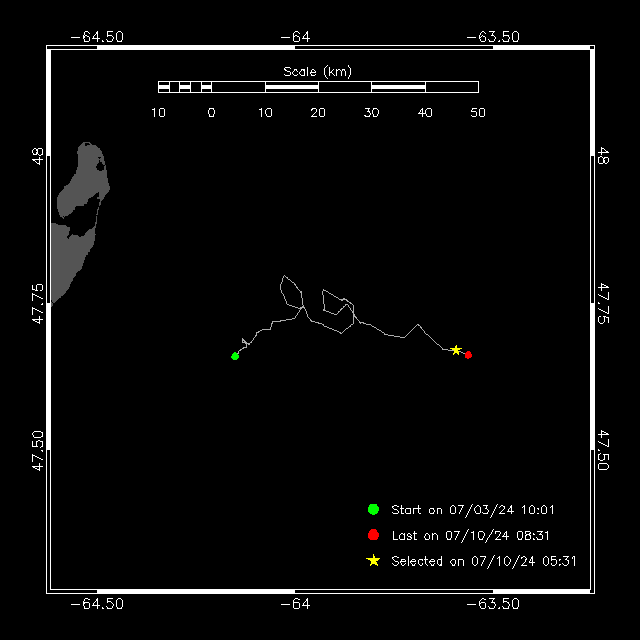Click the right 48 latitude label
The height and width of the screenshot is (640, 640).
pos(603,156)
